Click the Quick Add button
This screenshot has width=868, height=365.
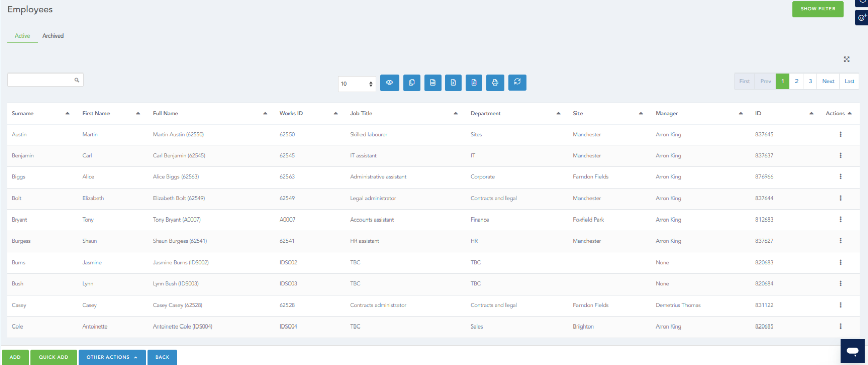pyautogui.click(x=53, y=357)
